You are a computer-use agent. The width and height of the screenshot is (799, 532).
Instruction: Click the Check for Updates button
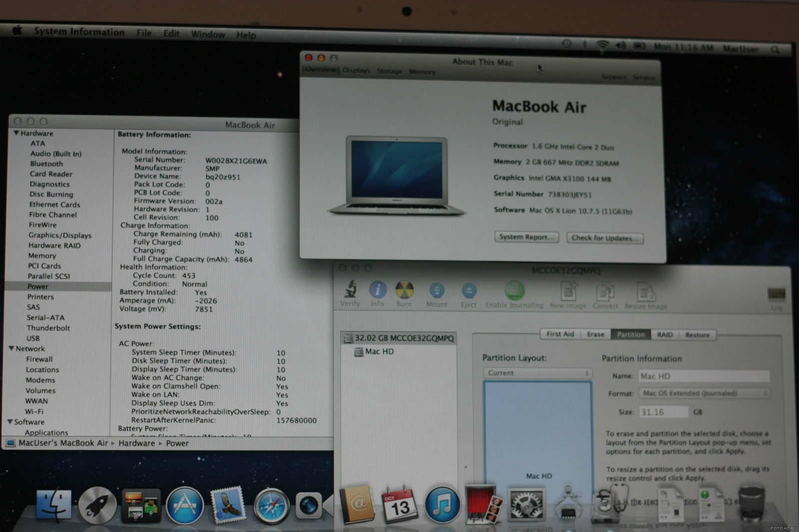[x=605, y=238]
